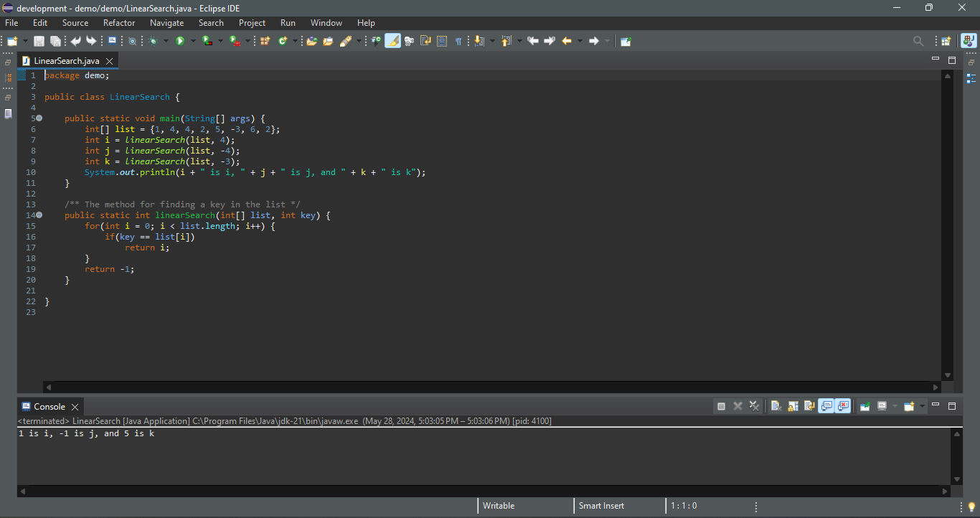Collapse the main method fold marker

(39, 118)
